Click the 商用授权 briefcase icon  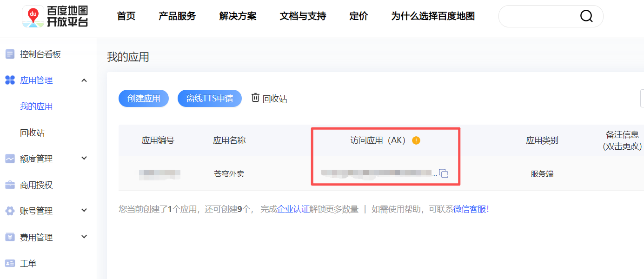(10, 185)
